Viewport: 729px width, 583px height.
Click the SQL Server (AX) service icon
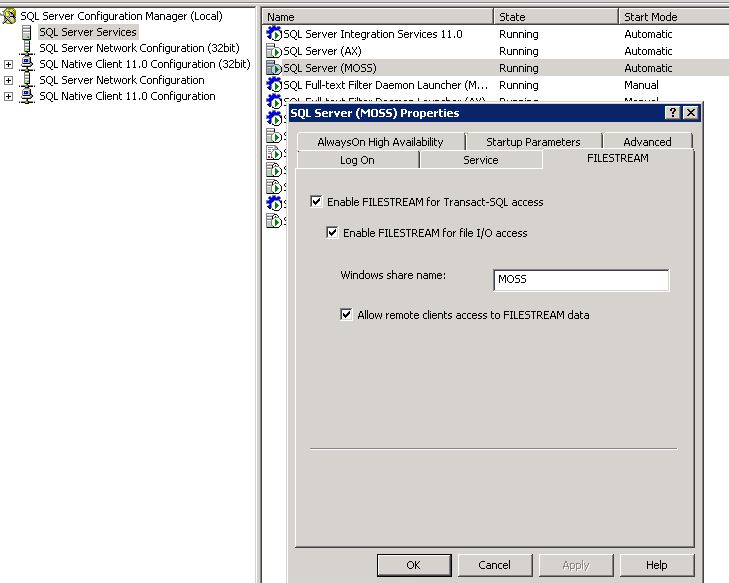pyautogui.click(x=274, y=51)
